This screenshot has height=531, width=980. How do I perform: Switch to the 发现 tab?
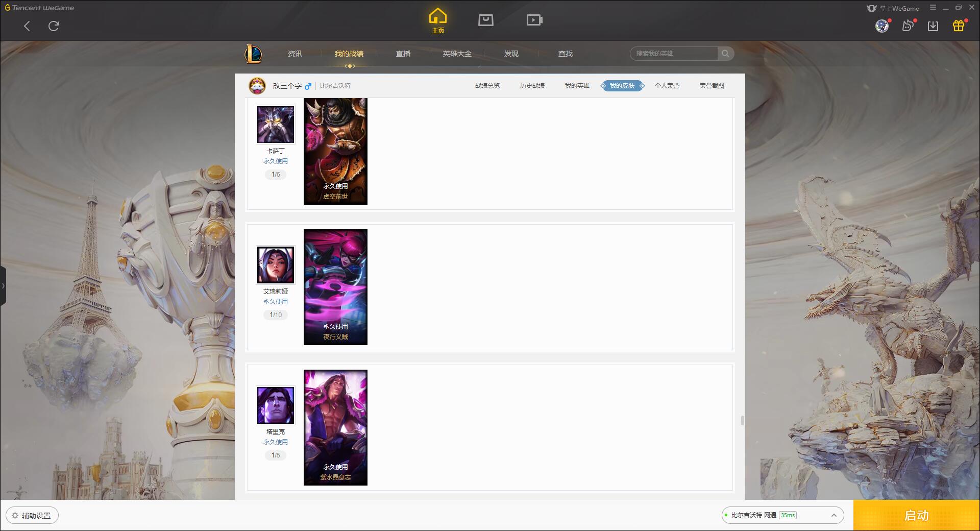511,54
